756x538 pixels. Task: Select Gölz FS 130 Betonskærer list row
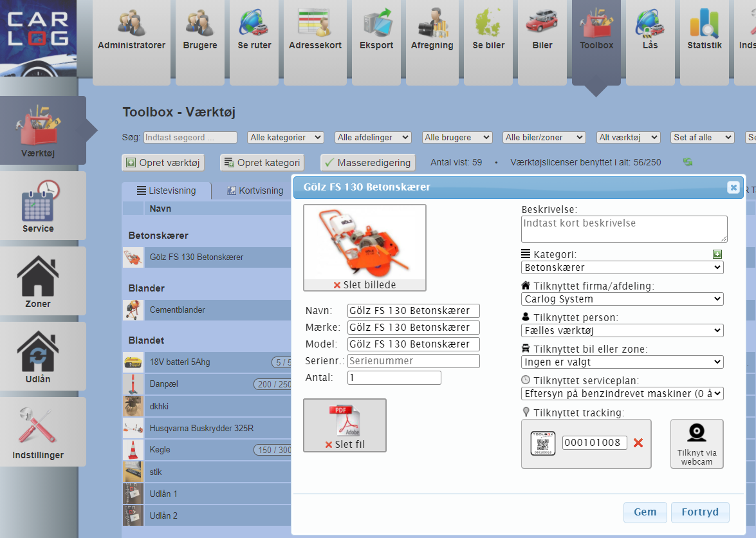coord(207,257)
